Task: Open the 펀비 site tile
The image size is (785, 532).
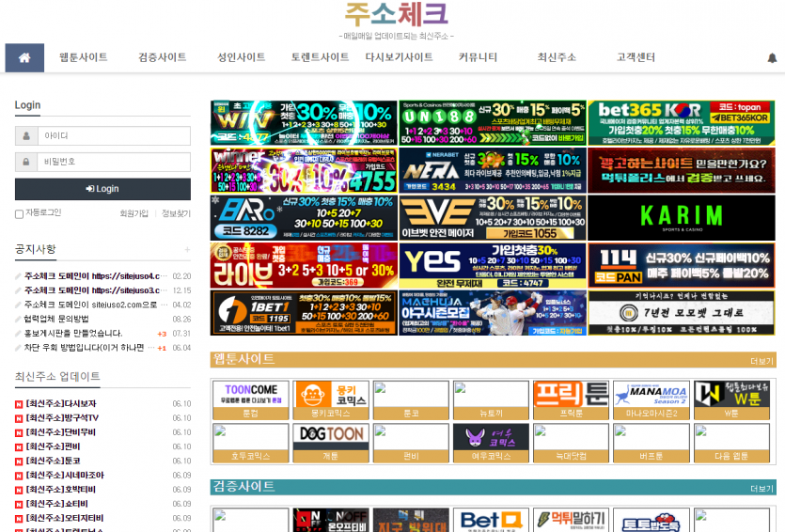Action: (x=411, y=443)
